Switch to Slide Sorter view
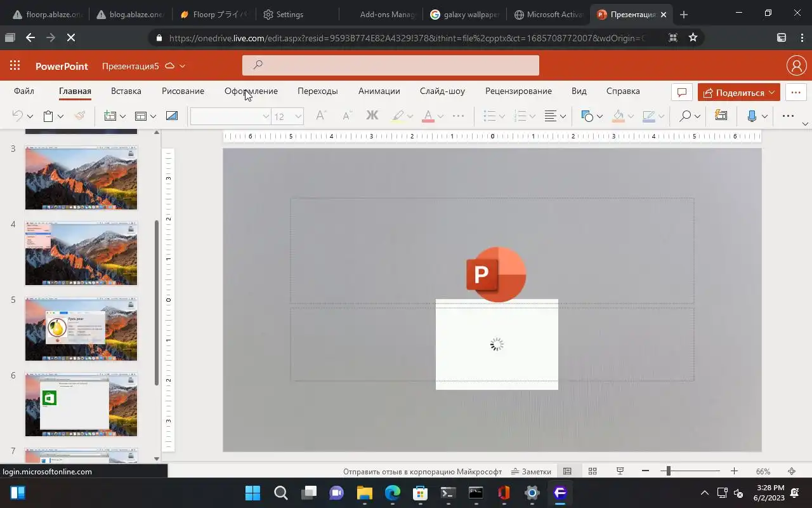This screenshot has height=508, width=812. [x=593, y=471]
